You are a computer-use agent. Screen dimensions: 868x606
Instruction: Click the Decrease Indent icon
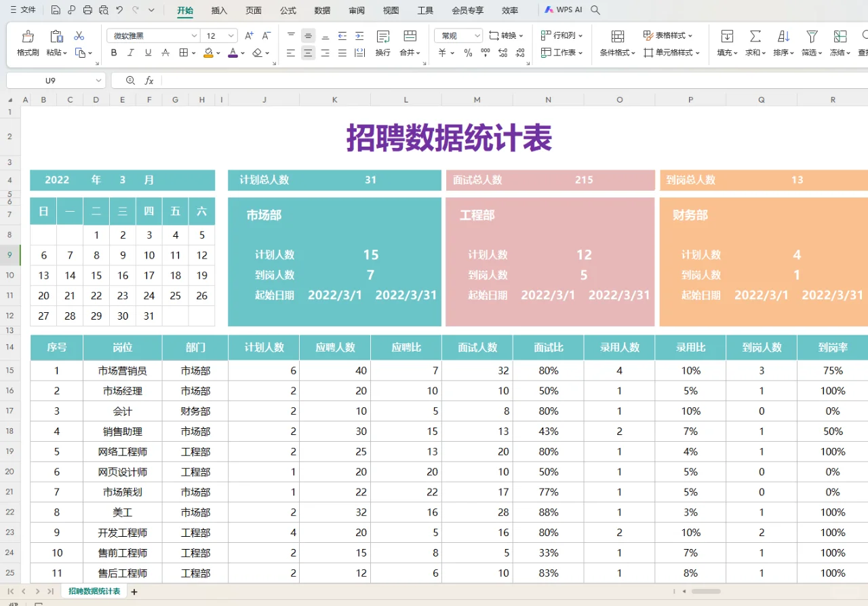342,36
